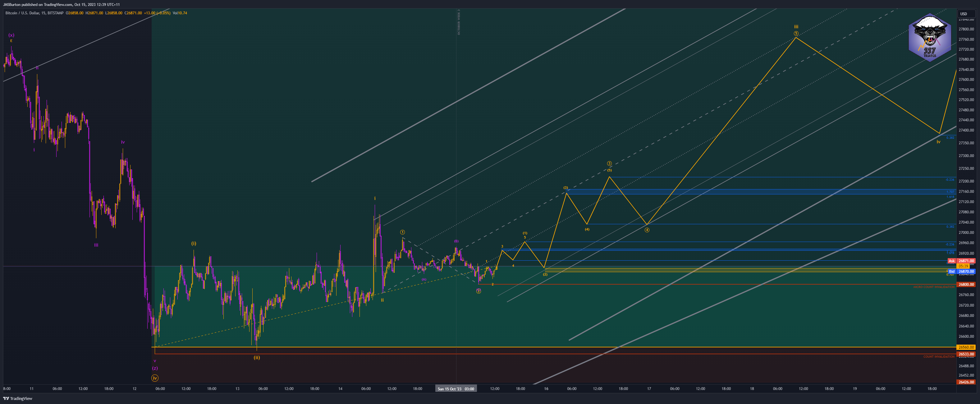Click the 557 Trades wolf logo
The image size is (980, 404).
(x=930, y=38)
